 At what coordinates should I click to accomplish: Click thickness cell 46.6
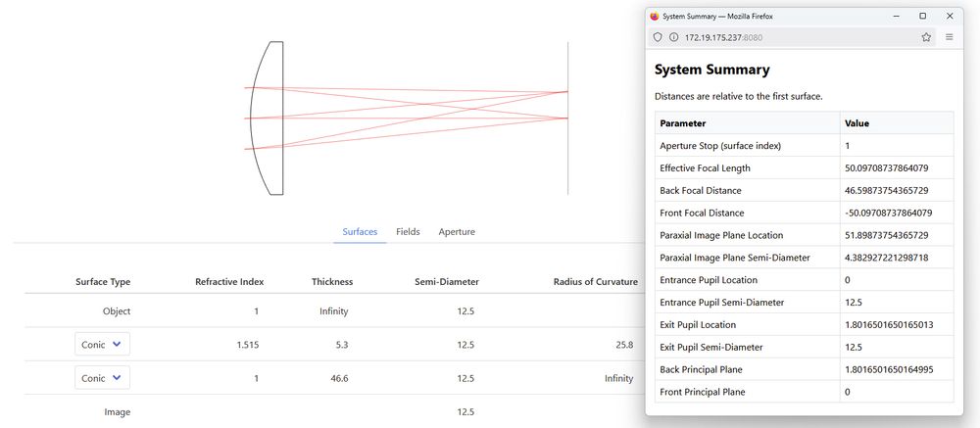point(339,379)
